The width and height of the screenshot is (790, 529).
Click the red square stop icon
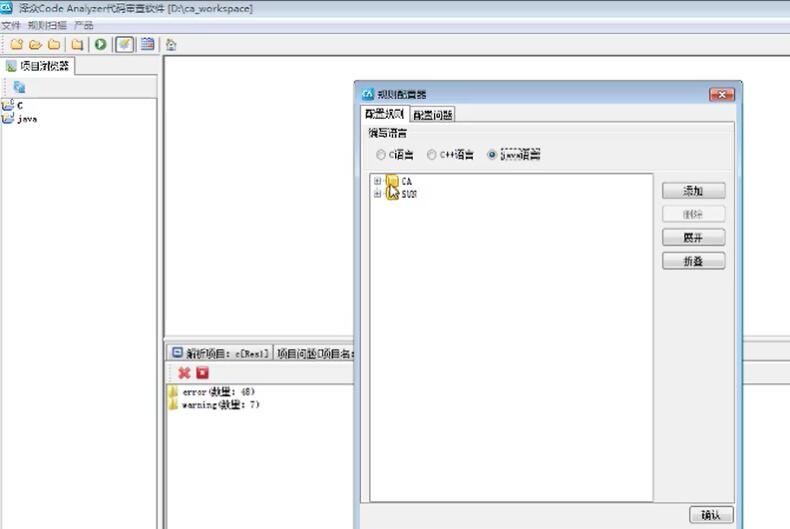point(202,372)
